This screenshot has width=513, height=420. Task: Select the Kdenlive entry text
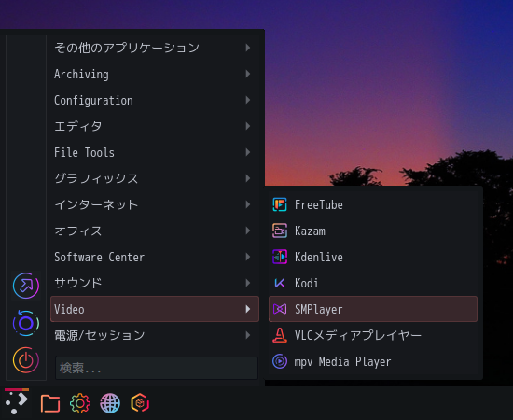coord(319,257)
